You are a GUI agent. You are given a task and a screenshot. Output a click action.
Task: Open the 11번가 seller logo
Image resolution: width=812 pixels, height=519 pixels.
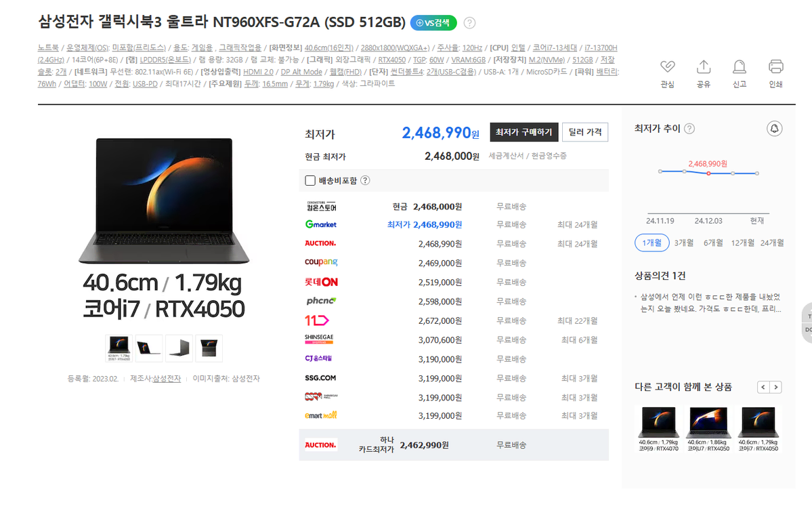(317, 320)
